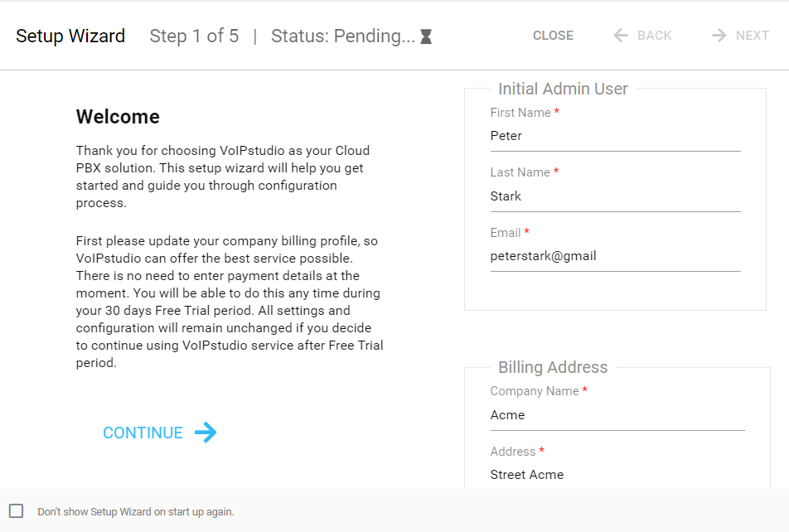
Task: Click the Address field showing Street Acme
Action: 613,474
